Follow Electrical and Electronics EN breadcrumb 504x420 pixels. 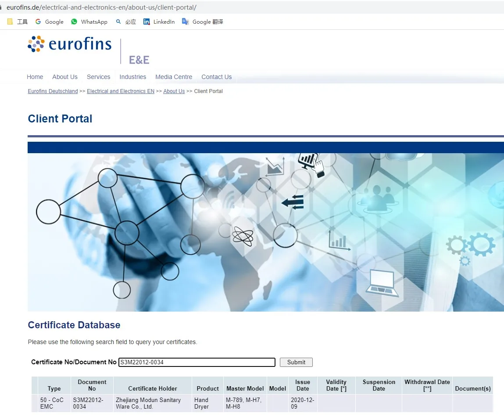121,91
